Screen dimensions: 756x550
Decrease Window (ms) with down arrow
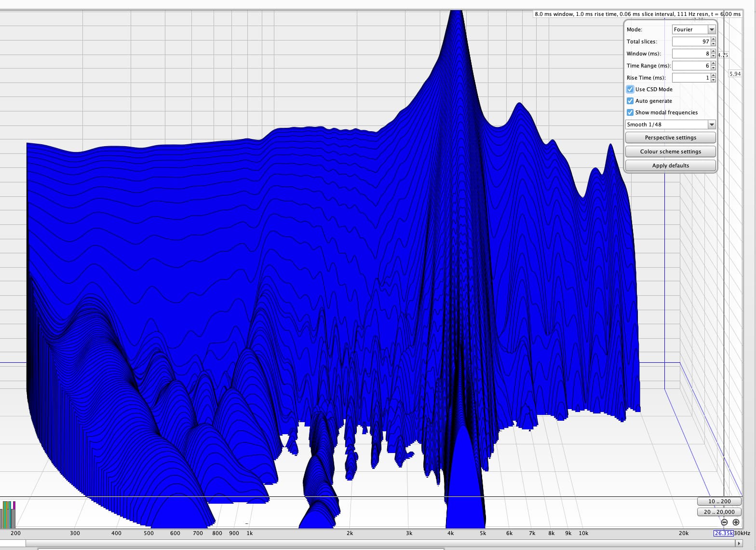coord(713,56)
